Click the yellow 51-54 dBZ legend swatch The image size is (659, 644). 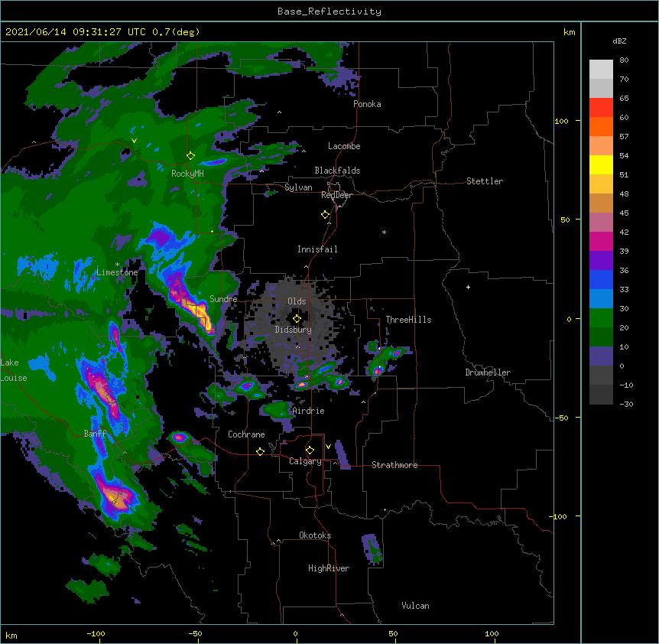tap(601, 164)
